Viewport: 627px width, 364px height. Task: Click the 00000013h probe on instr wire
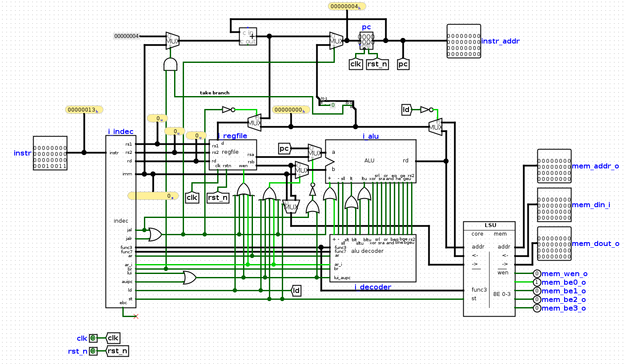tap(84, 110)
